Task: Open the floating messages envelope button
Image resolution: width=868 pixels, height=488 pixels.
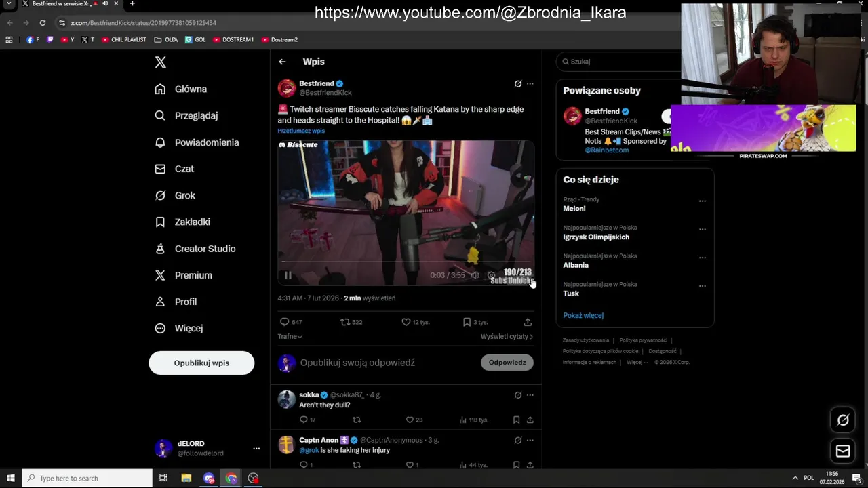Action: click(x=843, y=451)
